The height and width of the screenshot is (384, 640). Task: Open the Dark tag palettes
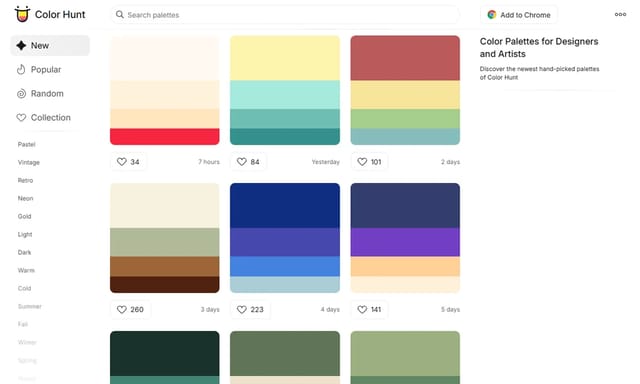(24, 252)
